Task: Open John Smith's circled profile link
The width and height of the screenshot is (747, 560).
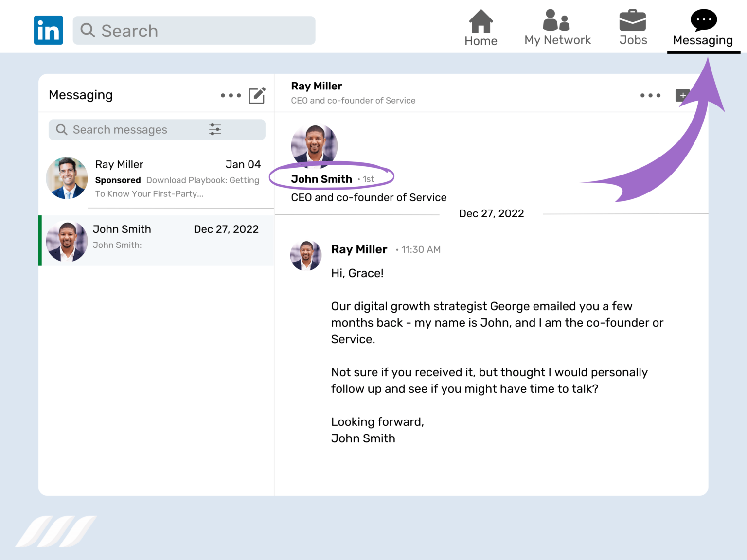Action: 322,179
